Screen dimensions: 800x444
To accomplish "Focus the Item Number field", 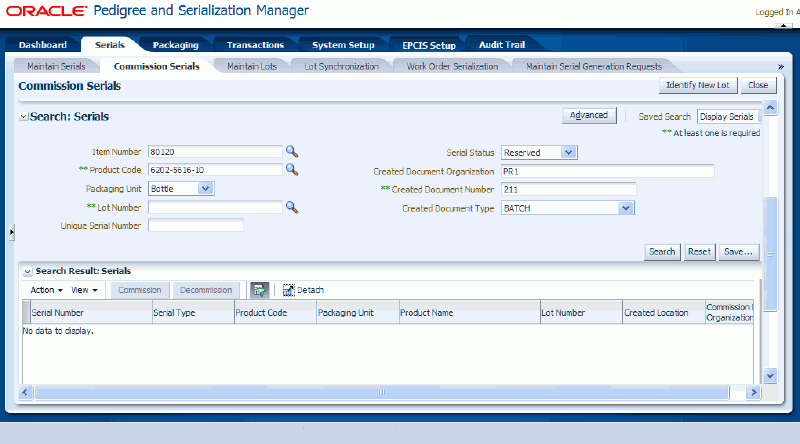I will 215,152.
